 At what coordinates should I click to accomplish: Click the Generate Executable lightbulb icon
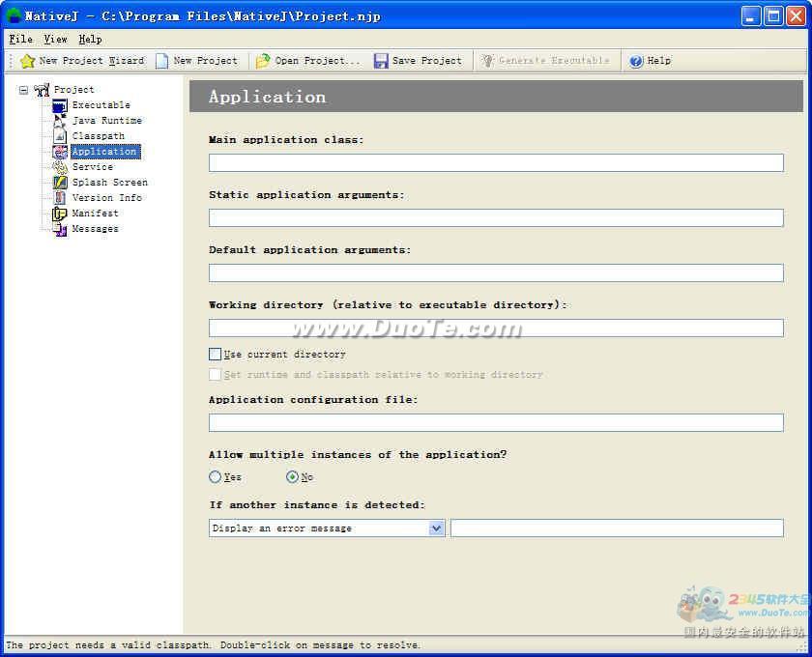point(487,61)
